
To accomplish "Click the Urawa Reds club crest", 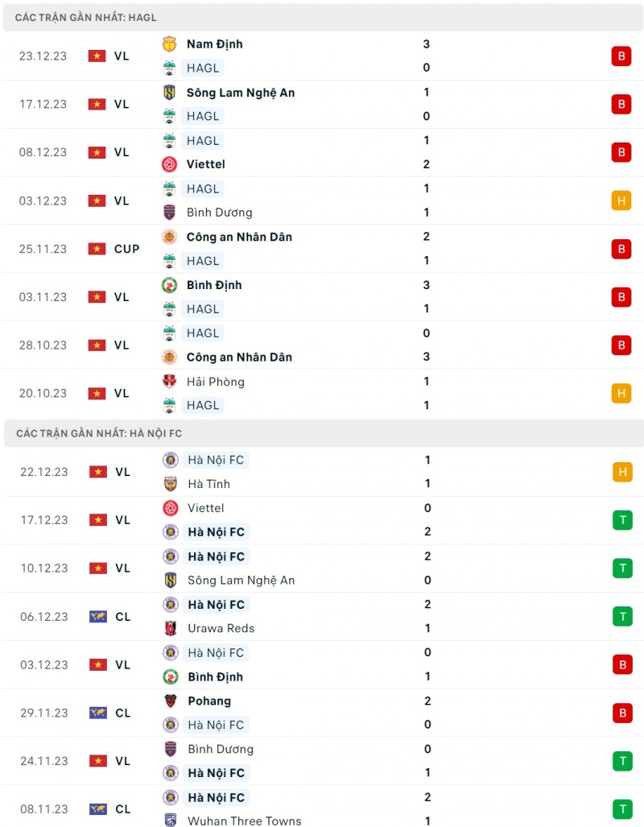I will [x=170, y=628].
